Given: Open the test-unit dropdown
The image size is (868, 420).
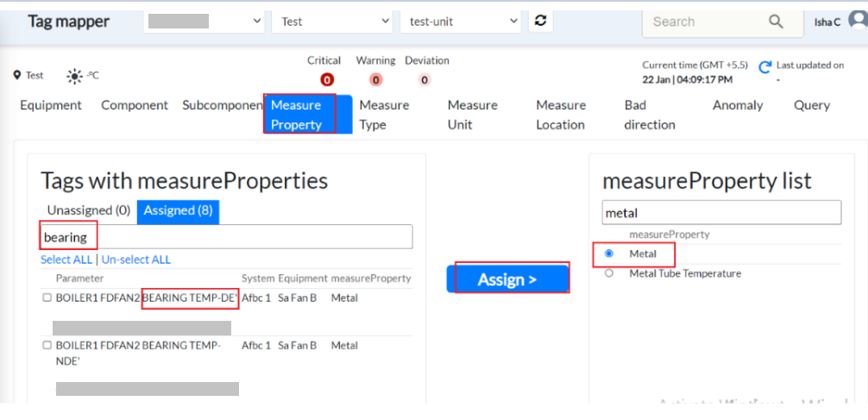Looking at the screenshot, I should [460, 21].
